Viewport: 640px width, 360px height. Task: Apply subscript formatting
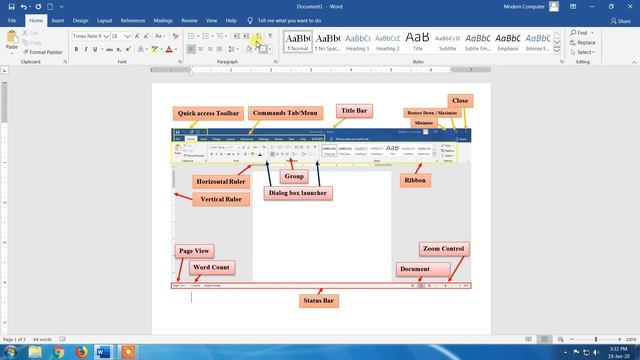pos(119,49)
